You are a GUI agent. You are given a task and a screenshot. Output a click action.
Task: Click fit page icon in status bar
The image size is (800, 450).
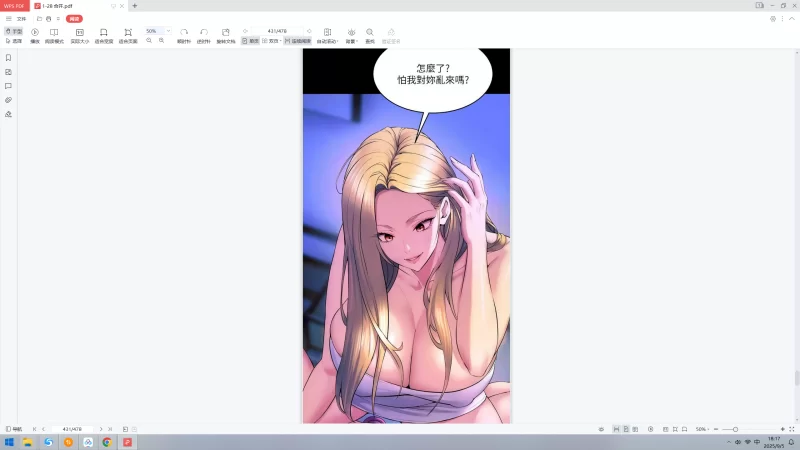click(675, 429)
